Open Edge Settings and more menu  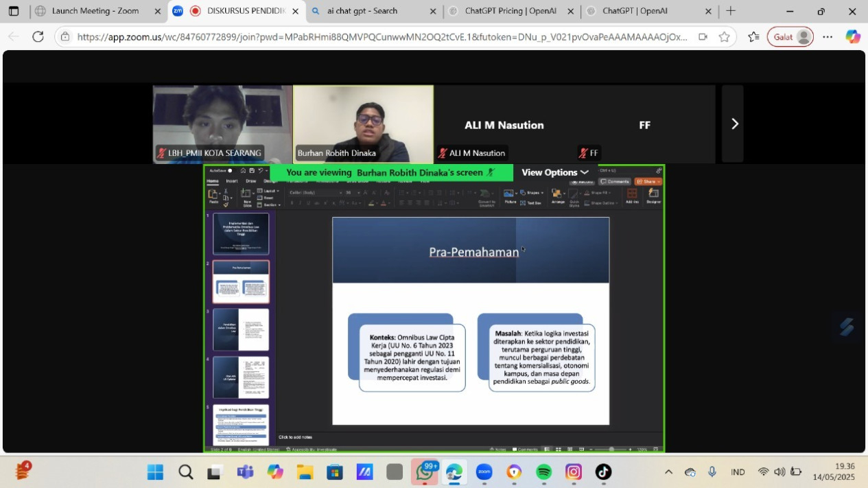[x=828, y=37]
